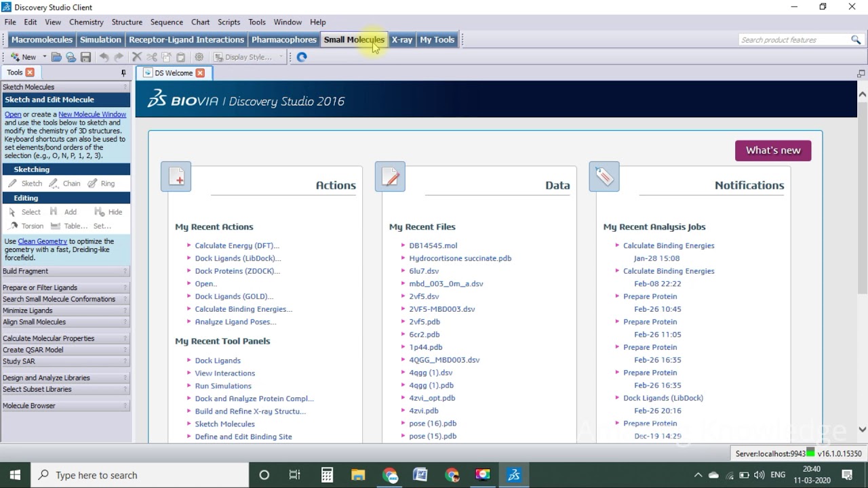
Task: Expand the Molecule Browser tool group
Action: (x=65, y=405)
